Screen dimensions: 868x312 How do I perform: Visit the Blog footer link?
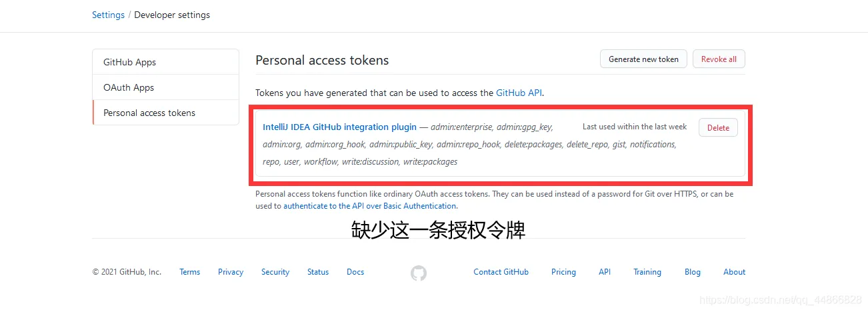click(693, 272)
